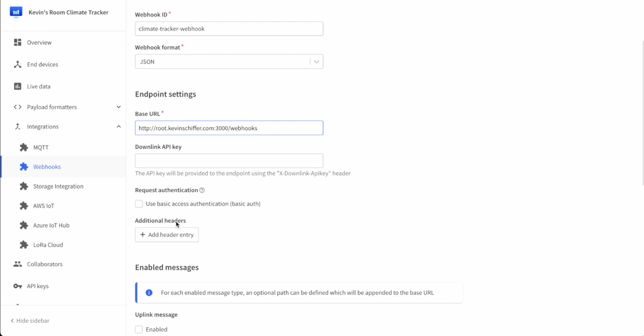This screenshot has width=644, height=336.
Task: Open the Azure IoT Hub integration
Action: (51, 225)
